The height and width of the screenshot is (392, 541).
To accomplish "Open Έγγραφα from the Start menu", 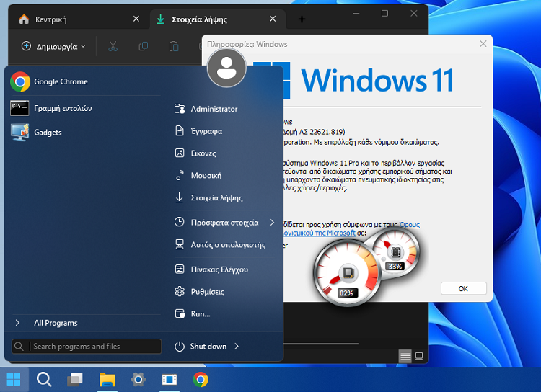I will (x=224, y=131).
